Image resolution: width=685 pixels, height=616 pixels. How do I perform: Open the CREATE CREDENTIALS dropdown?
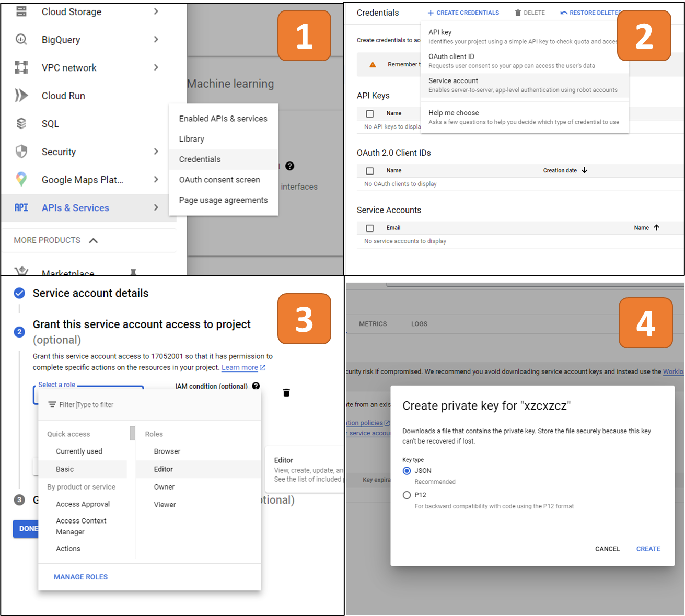[x=463, y=13]
